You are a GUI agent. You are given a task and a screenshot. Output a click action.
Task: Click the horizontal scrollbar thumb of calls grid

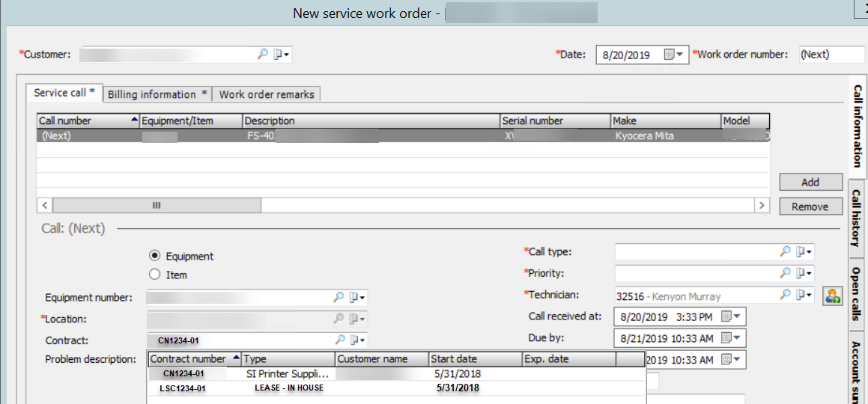click(157, 206)
